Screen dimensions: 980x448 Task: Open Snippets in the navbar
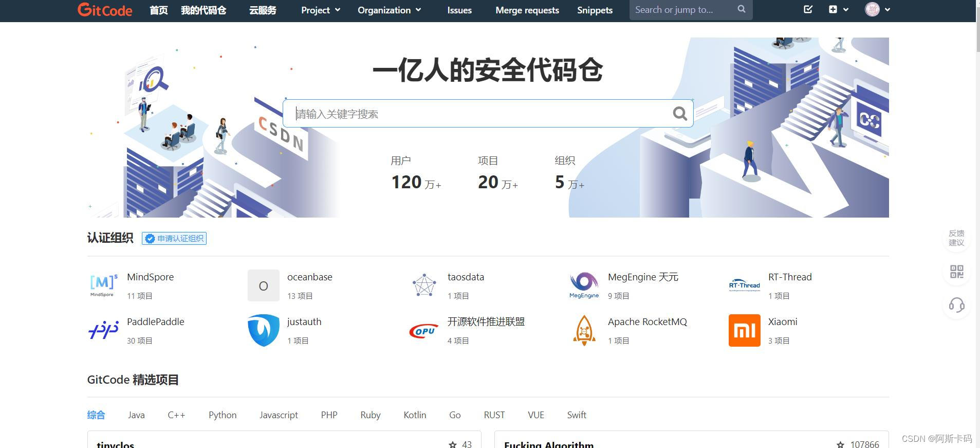point(595,10)
